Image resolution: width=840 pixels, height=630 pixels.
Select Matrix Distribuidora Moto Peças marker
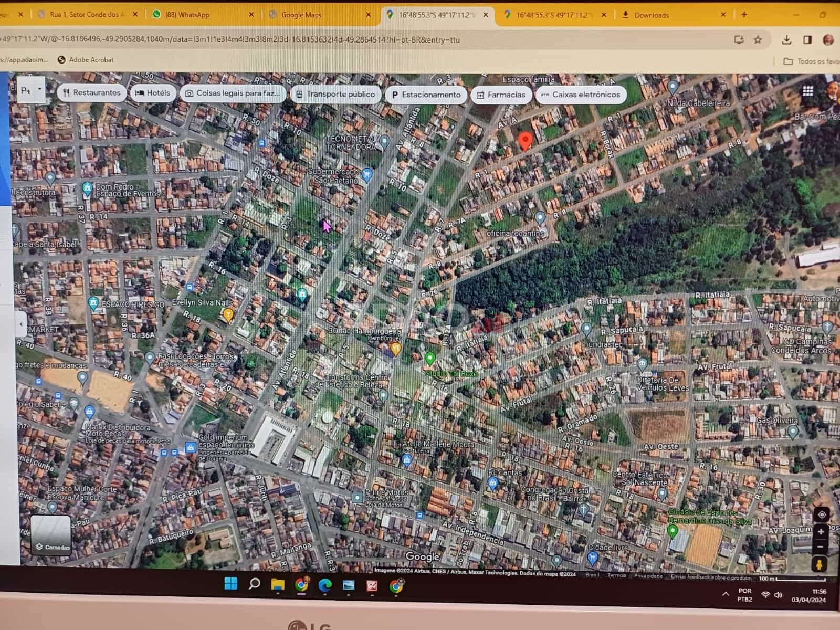tap(89, 412)
